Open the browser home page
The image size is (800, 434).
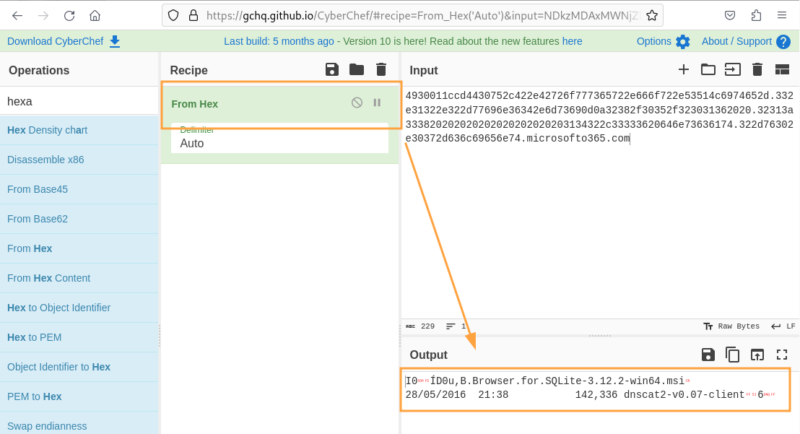tap(95, 16)
